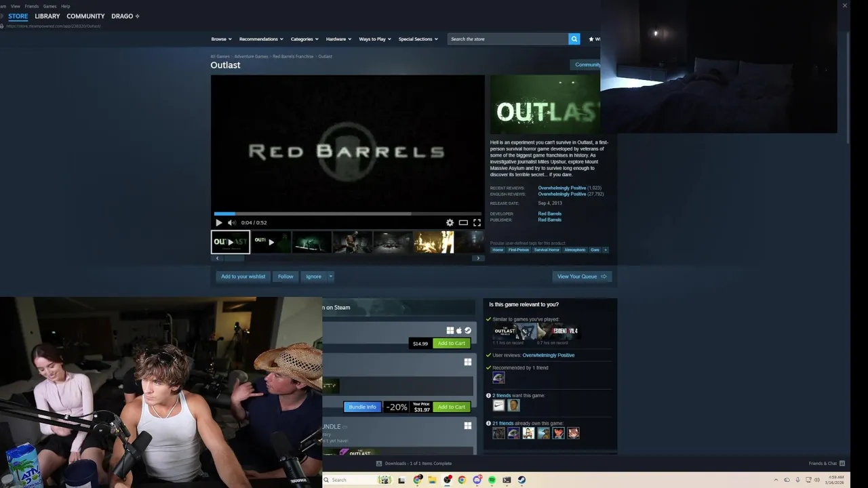Click the plus tag button
Screen dimensions: 868x488
pyautogui.click(x=606, y=250)
